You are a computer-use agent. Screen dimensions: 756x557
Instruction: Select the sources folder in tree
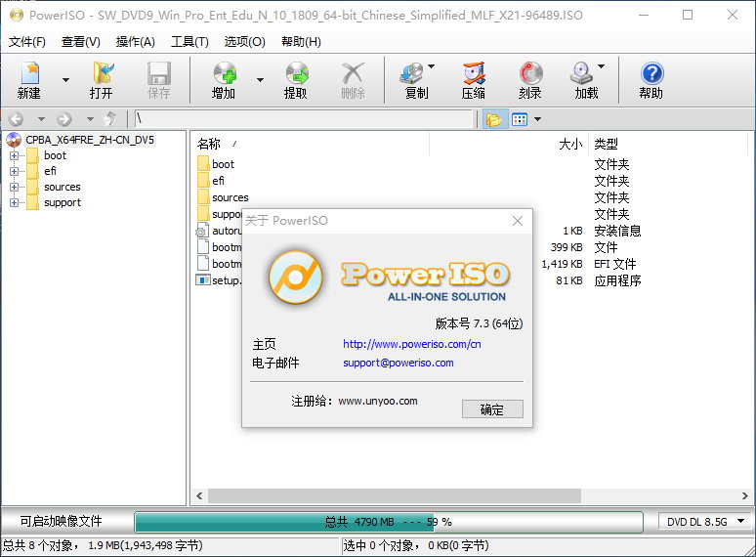click(x=63, y=187)
